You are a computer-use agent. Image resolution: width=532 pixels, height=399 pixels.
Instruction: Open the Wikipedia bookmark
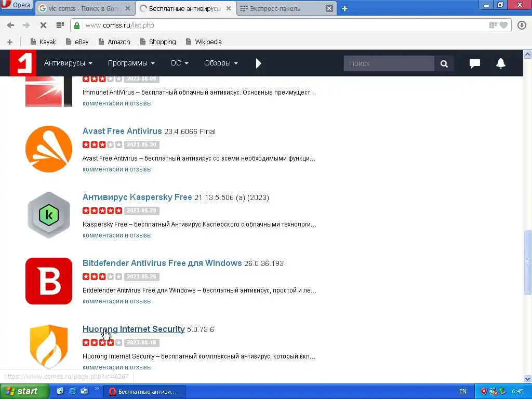[x=204, y=42]
